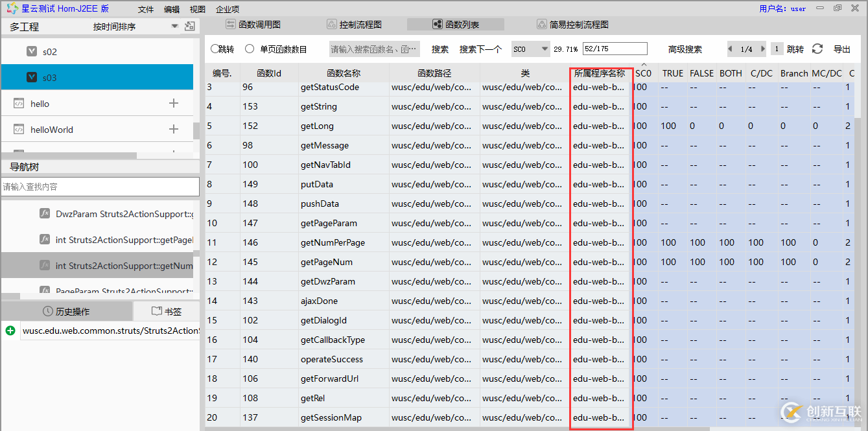Click the next page arrow beside 1/4

(762, 49)
